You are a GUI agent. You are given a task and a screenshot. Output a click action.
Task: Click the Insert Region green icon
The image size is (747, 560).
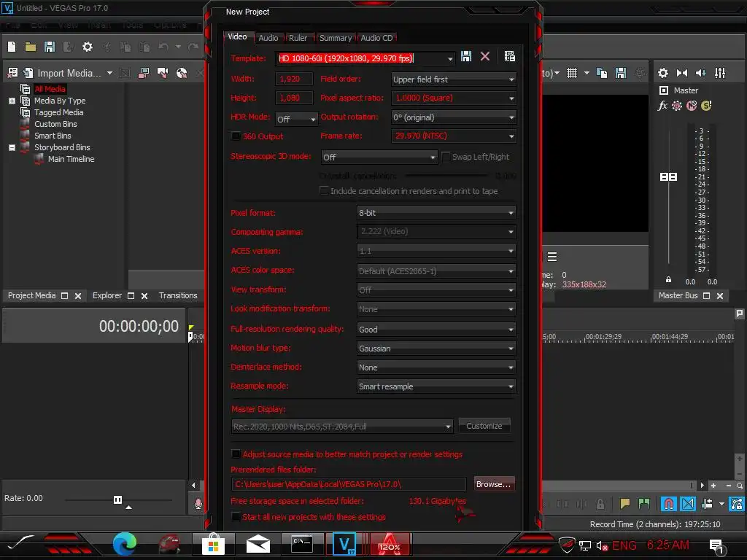[644, 503]
